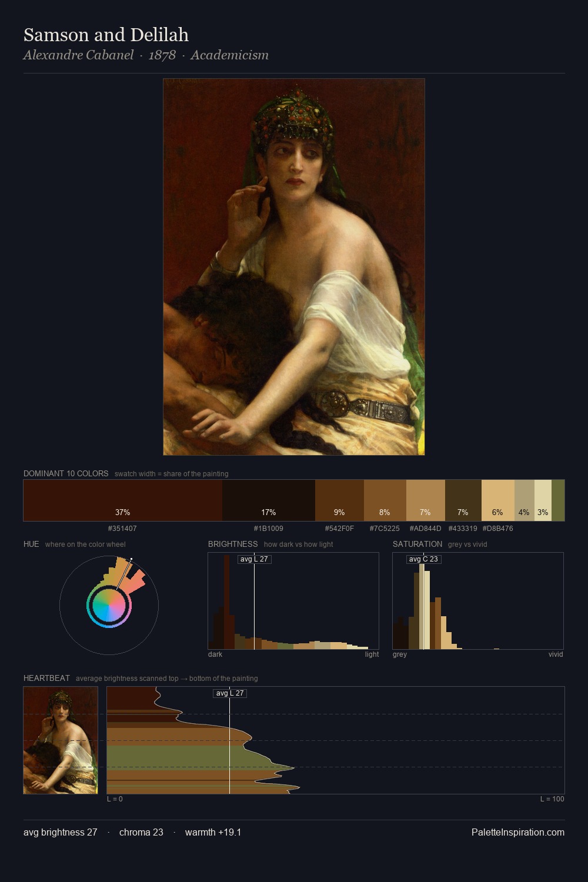
Task: Click the hex code #D8B476
Action: [497, 529]
